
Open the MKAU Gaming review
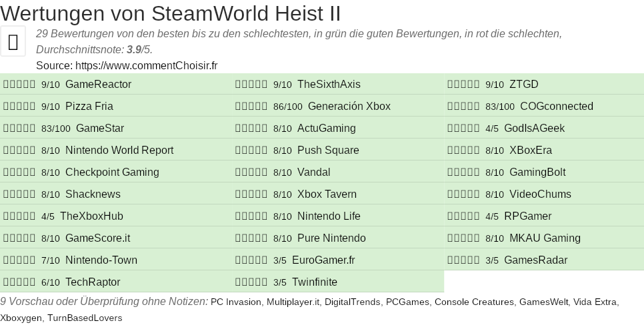pyautogui.click(x=545, y=238)
